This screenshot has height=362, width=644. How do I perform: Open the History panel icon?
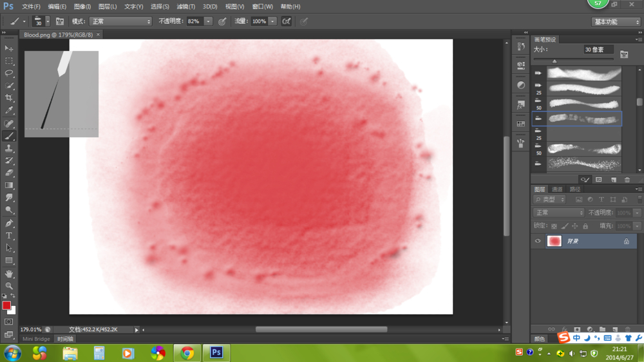pyautogui.click(x=521, y=46)
